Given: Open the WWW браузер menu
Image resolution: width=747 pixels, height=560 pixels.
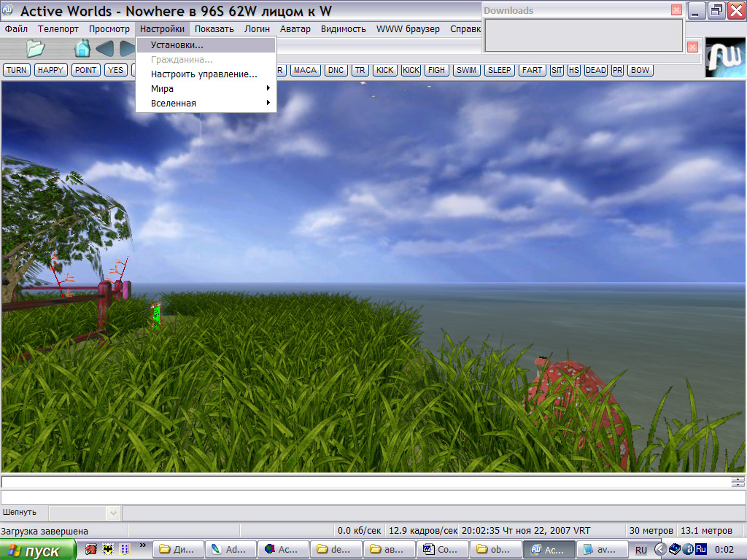Looking at the screenshot, I should pos(408,29).
